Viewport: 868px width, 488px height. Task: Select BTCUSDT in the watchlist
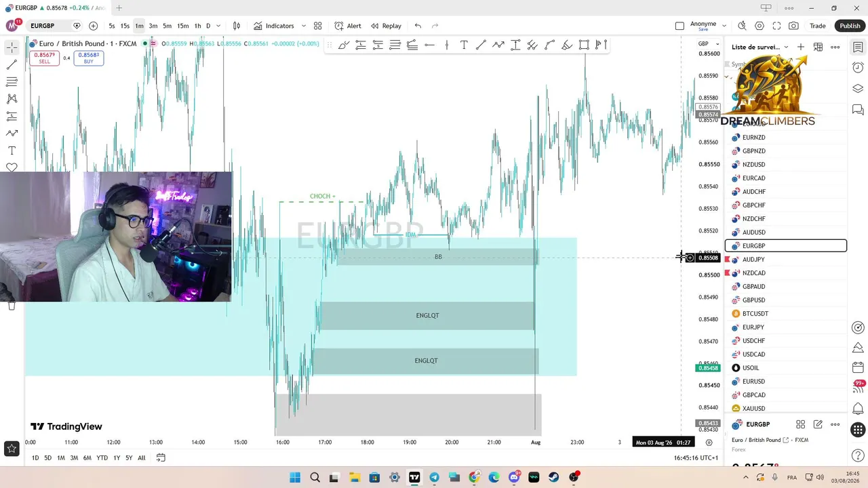(x=786, y=314)
